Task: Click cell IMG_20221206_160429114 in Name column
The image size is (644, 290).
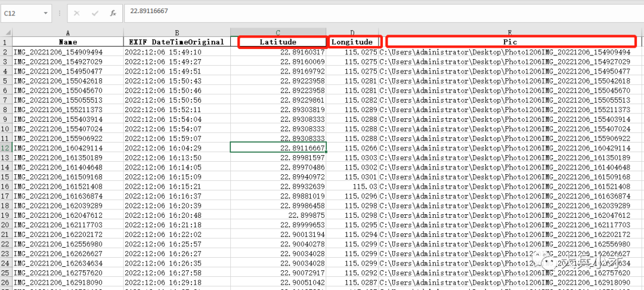Action: click(x=68, y=147)
